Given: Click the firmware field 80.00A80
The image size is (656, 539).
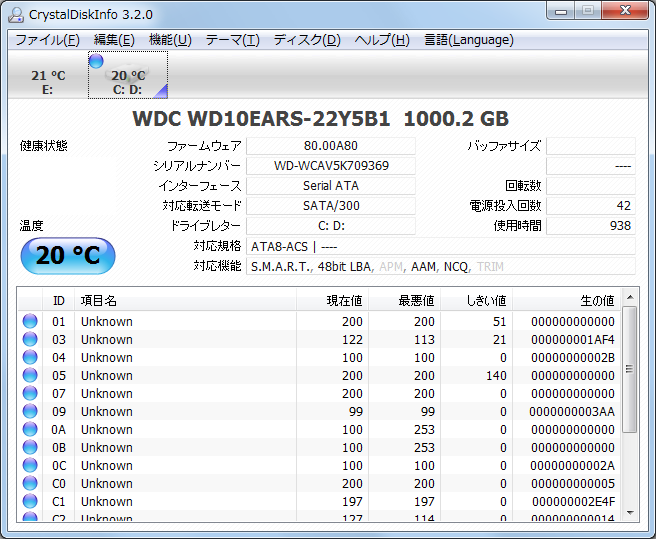Looking at the screenshot, I should [331, 146].
